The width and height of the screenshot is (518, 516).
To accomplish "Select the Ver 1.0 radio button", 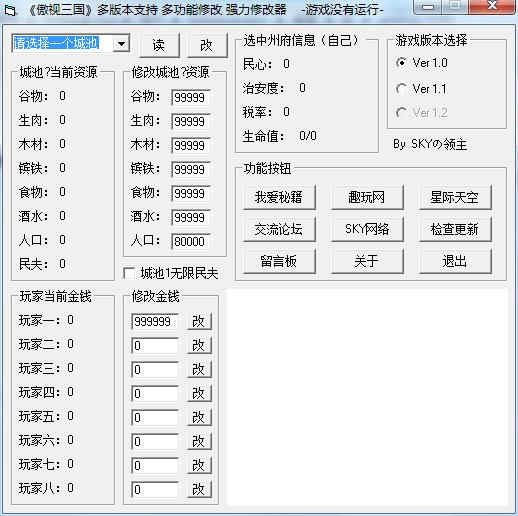I will point(401,63).
